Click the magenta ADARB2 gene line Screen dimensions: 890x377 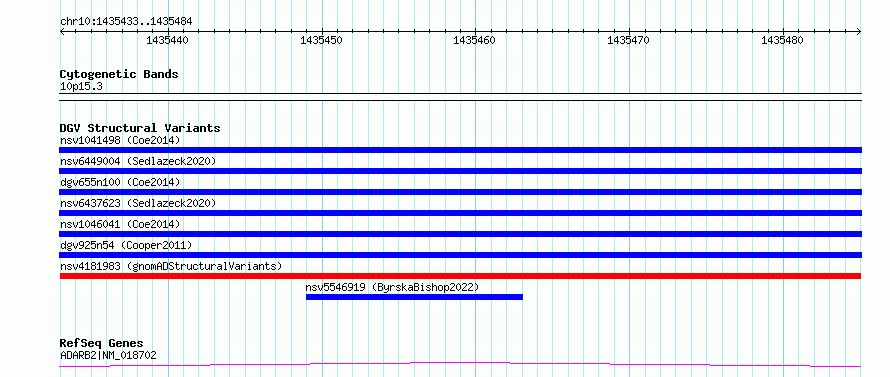point(460,364)
